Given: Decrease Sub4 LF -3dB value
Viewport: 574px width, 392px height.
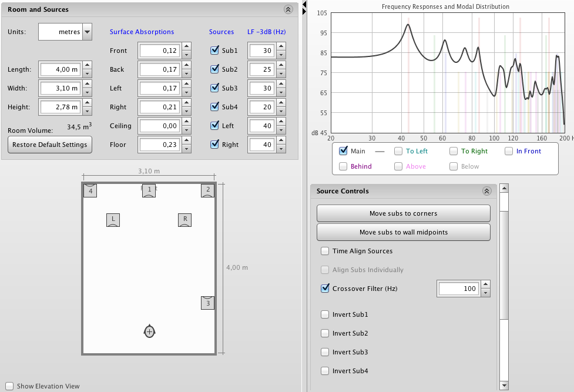Looking at the screenshot, I should click(281, 111).
